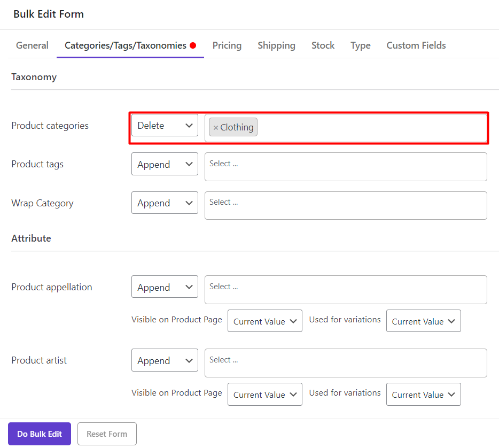Go to the Shipping tab
Screen dimensions: 499x448
(276, 45)
